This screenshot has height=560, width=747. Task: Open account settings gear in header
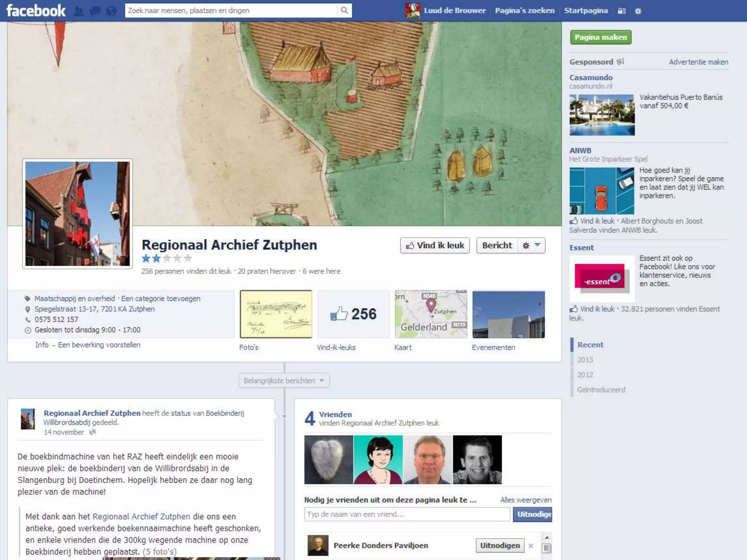pos(638,11)
